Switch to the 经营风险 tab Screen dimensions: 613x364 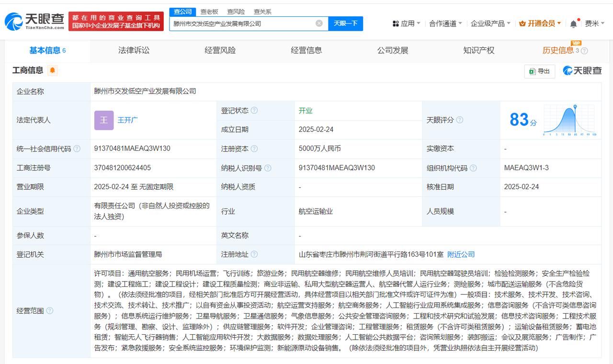[x=220, y=50]
